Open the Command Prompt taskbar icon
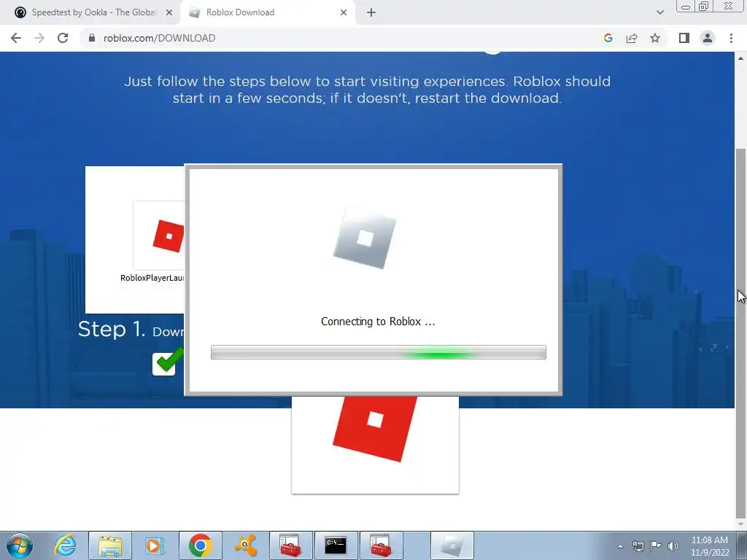Viewport: 747px width, 560px height. (x=336, y=545)
